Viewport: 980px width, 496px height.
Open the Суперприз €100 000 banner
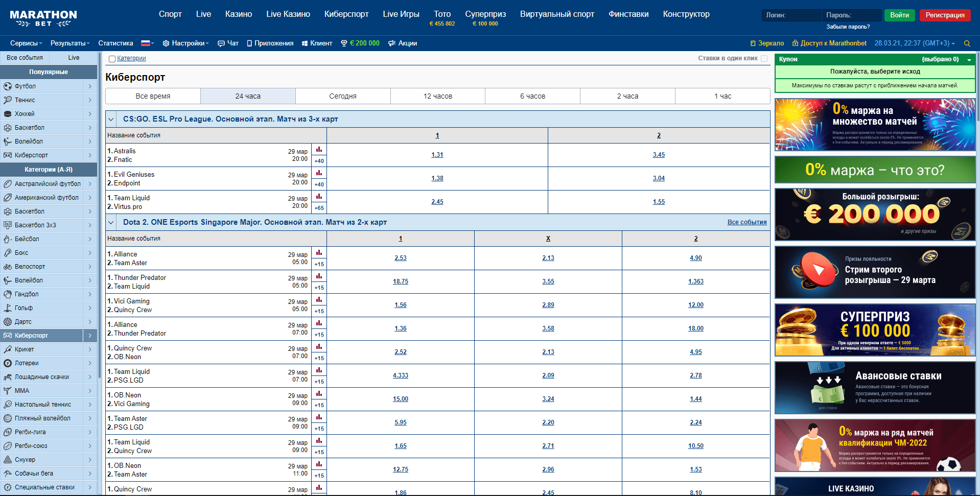click(x=875, y=330)
